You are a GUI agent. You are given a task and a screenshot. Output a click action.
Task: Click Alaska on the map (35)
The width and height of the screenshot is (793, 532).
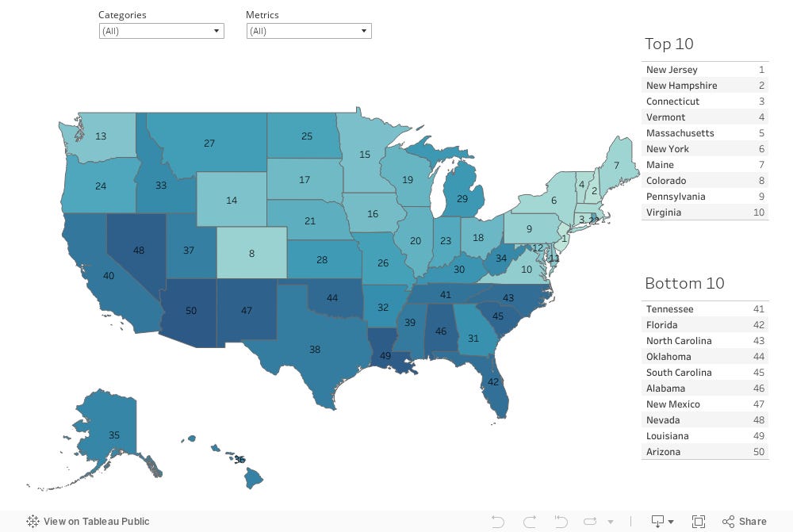pyautogui.click(x=113, y=435)
